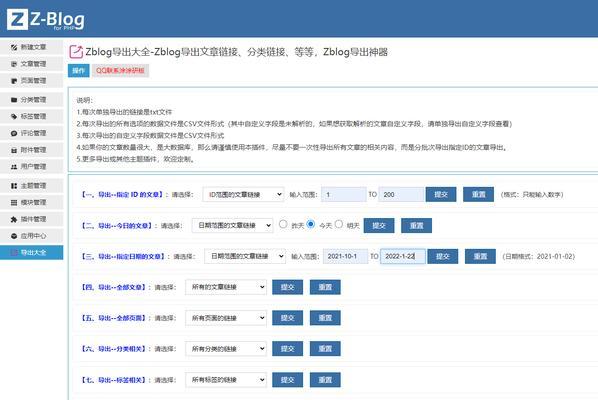598x400 pixels.
Task: Click 提交 in the 指定日期的文章 row
Action: (x=443, y=256)
